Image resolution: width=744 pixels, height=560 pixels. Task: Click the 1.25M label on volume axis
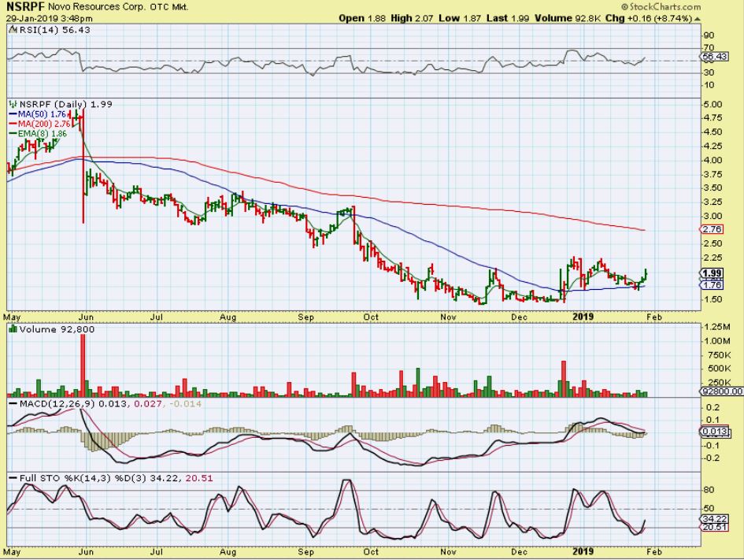click(717, 327)
